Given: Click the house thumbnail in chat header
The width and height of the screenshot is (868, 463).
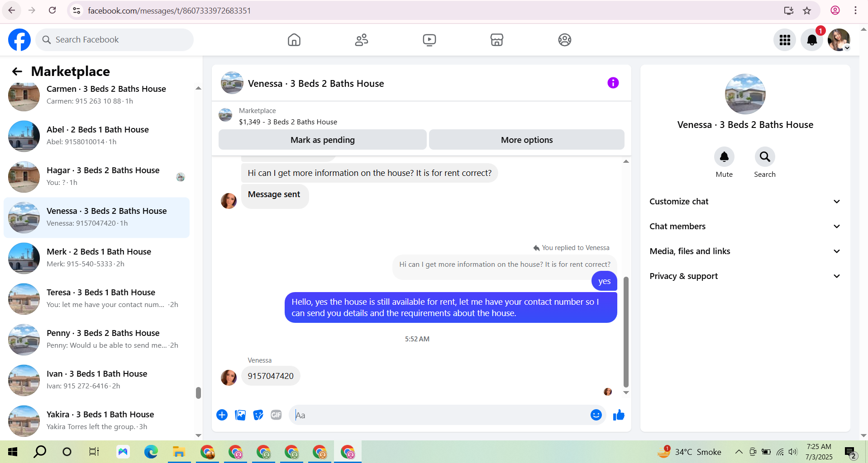Looking at the screenshot, I should (232, 83).
